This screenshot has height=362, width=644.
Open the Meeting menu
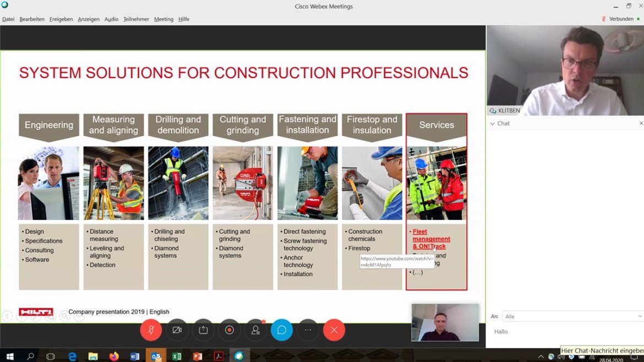pyautogui.click(x=163, y=19)
